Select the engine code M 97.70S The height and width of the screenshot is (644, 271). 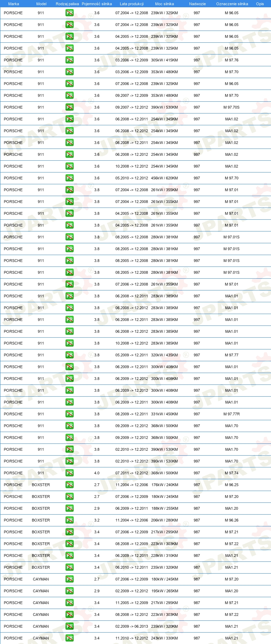231,107
